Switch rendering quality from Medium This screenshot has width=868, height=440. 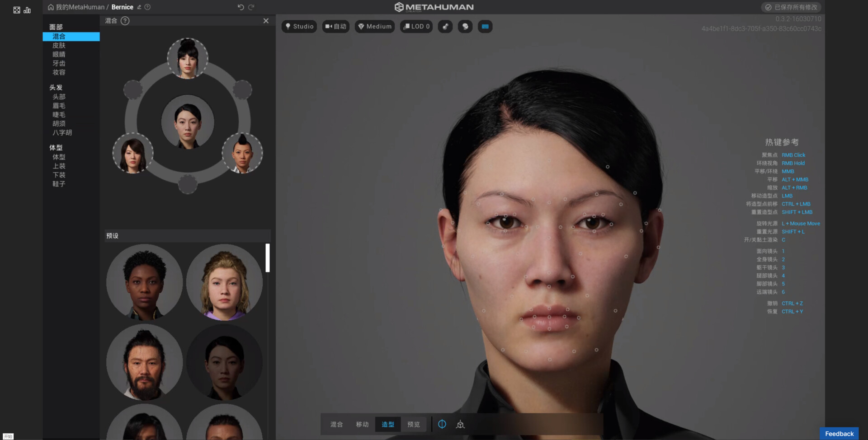click(374, 26)
